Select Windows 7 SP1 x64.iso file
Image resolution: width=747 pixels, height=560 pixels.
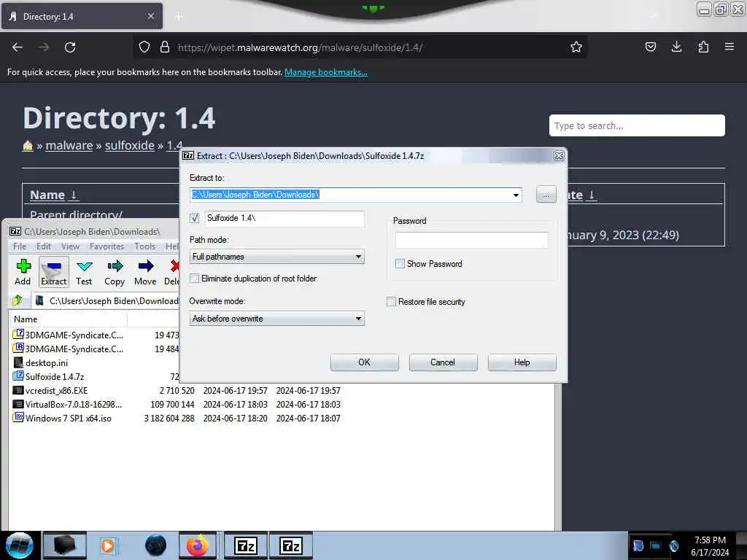tap(68, 418)
